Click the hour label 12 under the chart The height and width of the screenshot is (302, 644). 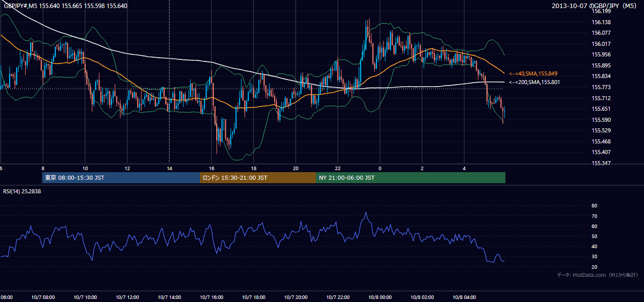[x=127, y=169]
